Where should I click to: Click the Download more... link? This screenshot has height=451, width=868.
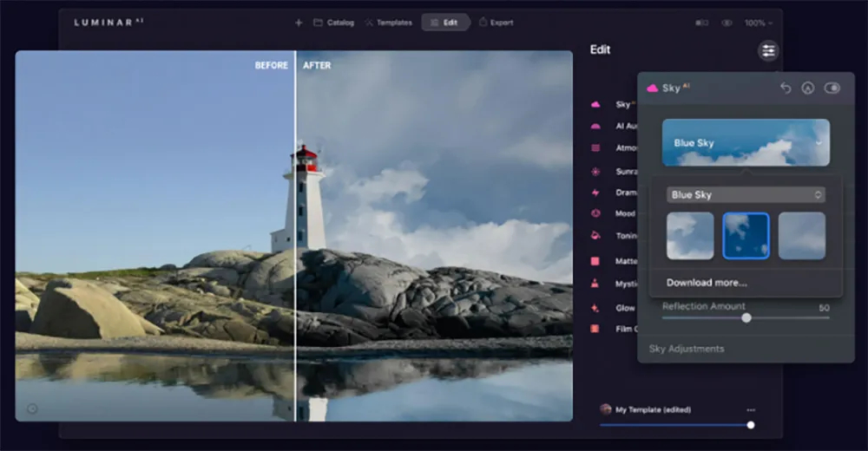(x=707, y=283)
